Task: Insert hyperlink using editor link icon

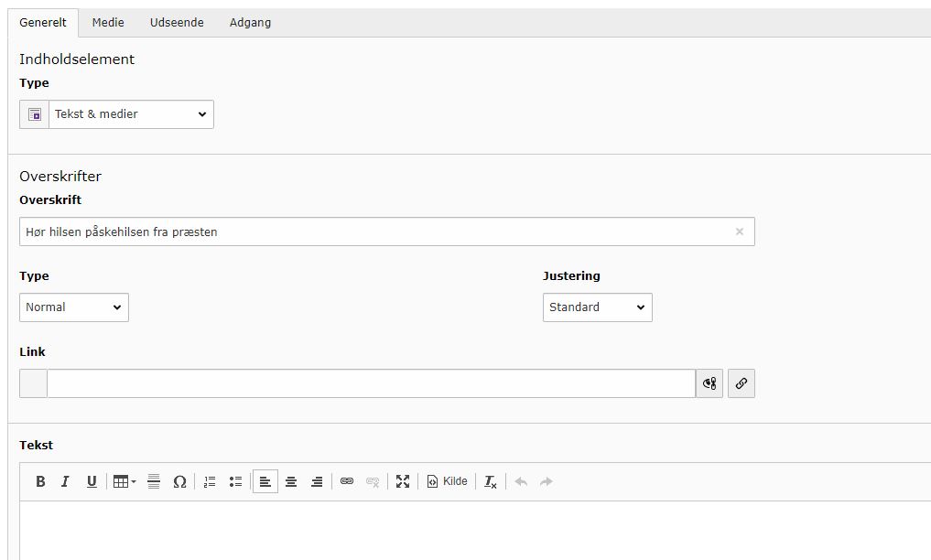Action: click(x=347, y=481)
